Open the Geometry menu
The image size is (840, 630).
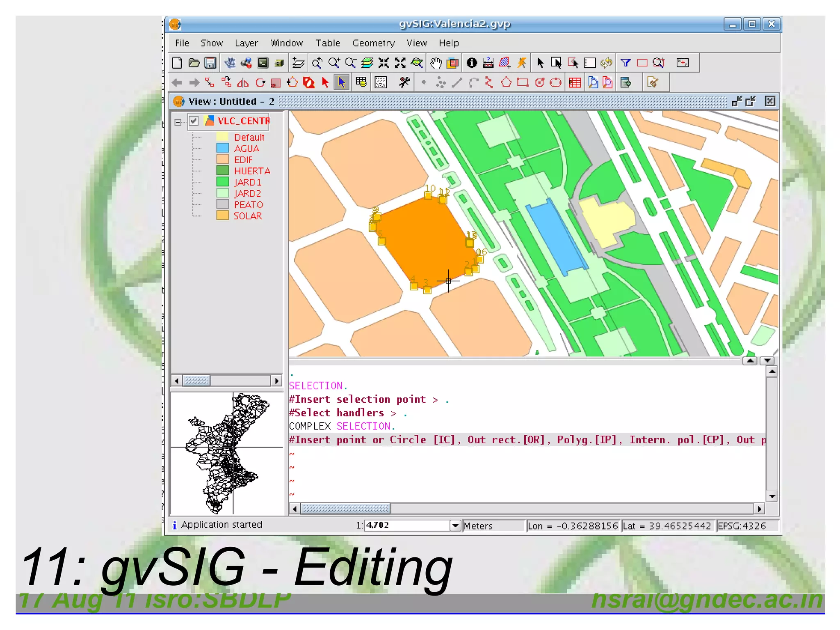(374, 43)
